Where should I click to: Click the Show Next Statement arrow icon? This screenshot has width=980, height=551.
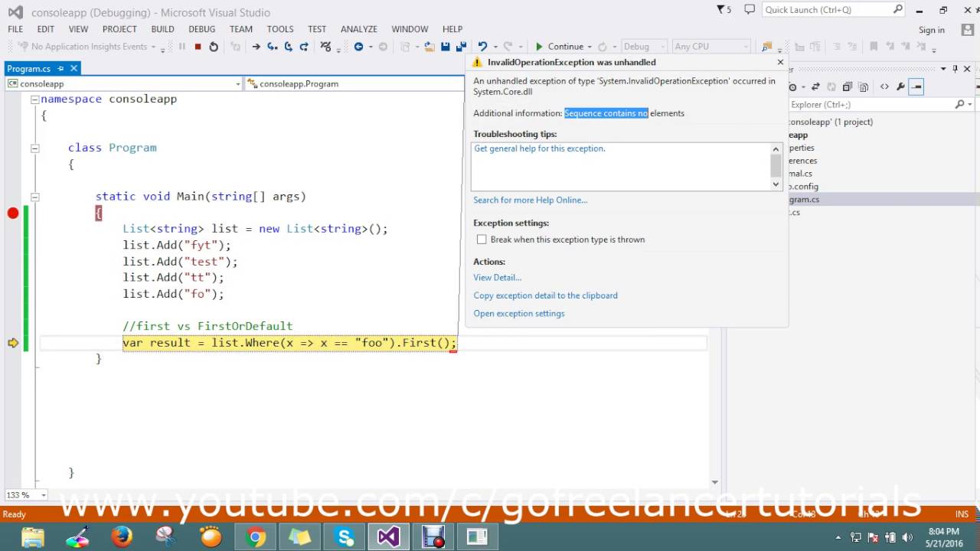[256, 47]
